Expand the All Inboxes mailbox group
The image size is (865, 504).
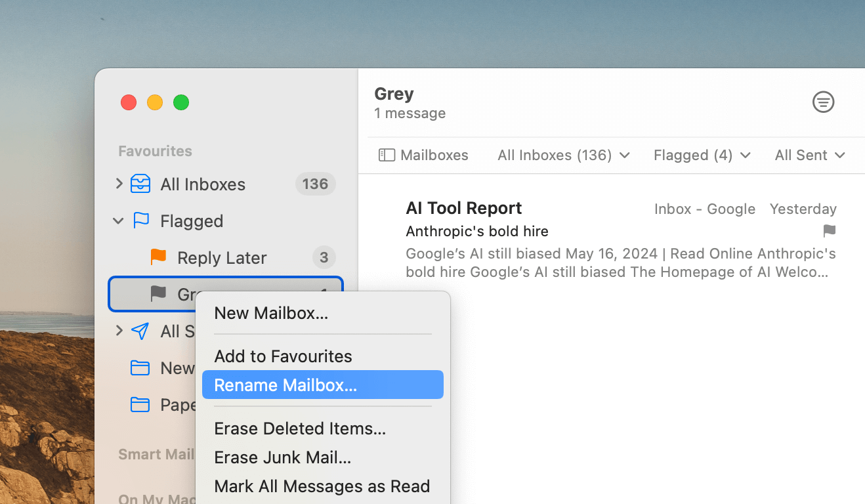click(119, 184)
